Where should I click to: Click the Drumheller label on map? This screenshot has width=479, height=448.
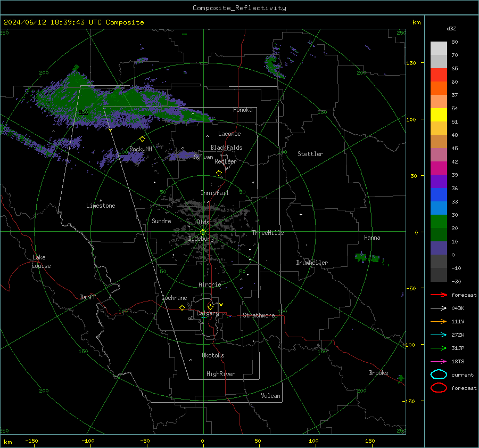312,263
